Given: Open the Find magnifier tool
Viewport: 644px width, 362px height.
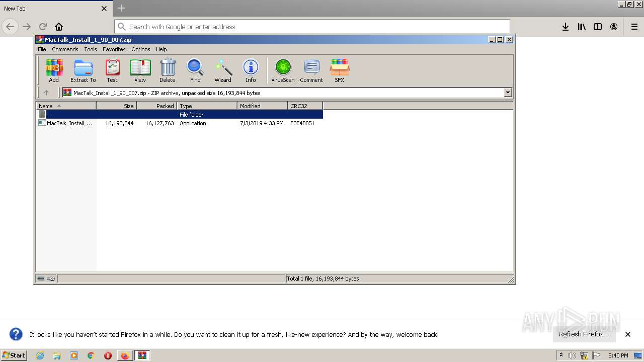Looking at the screenshot, I should tap(195, 70).
